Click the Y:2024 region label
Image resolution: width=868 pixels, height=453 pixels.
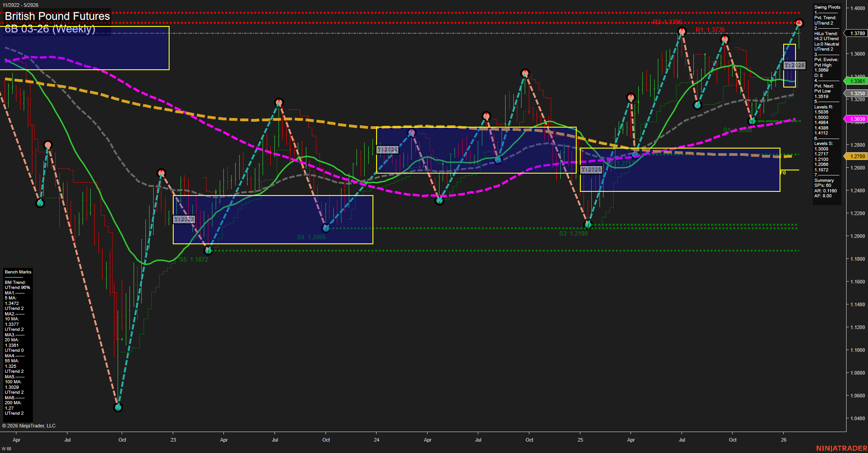point(387,149)
